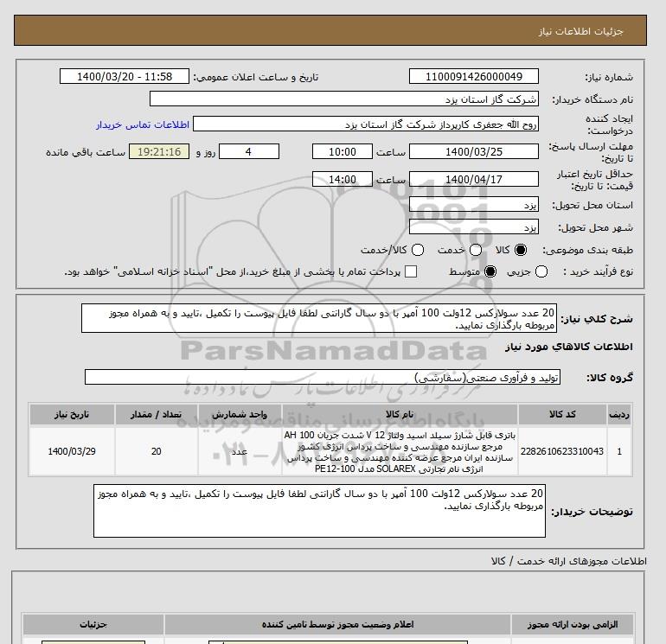666x644 pixels.
Task: Open the اطلاعات تماس خریدار link
Action: click(x=143, y=124)
